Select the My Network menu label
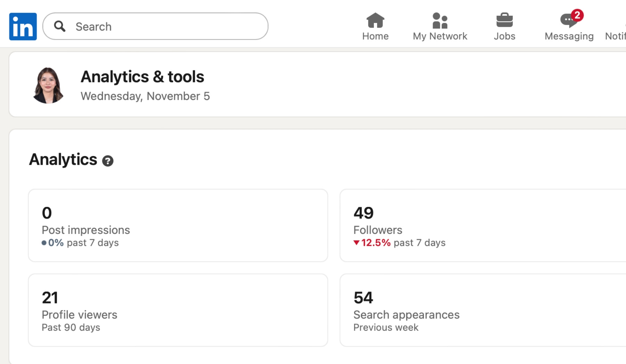 [x=440, y=36]
